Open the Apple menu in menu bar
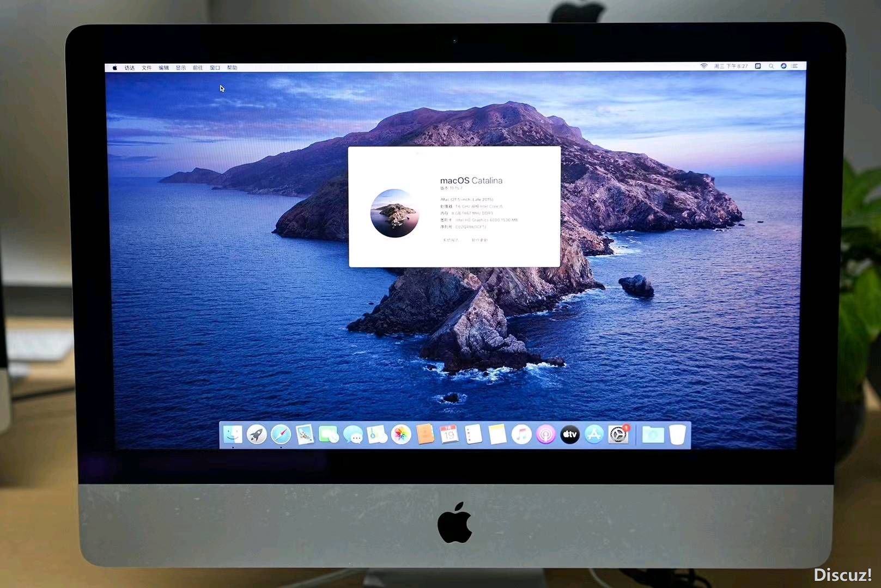Viewport: 881px width, 588px height. [115, 68]
